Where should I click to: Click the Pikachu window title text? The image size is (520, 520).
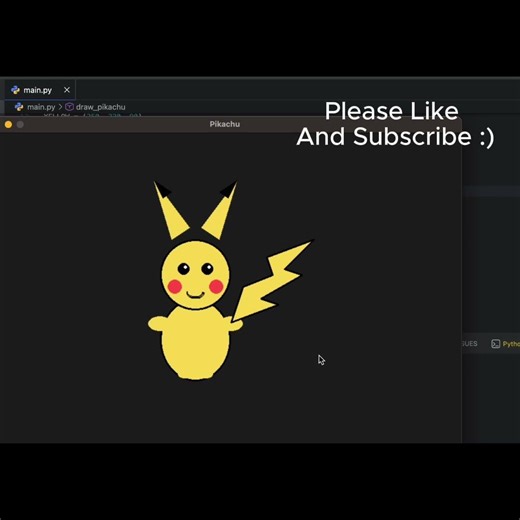pyautogui.click(x=225, y=124)
